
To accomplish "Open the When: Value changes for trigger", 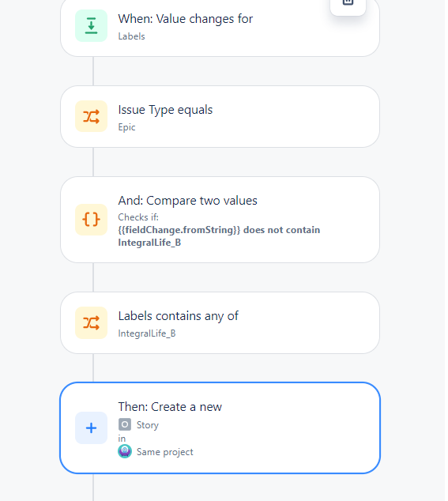I will (220, 27).
